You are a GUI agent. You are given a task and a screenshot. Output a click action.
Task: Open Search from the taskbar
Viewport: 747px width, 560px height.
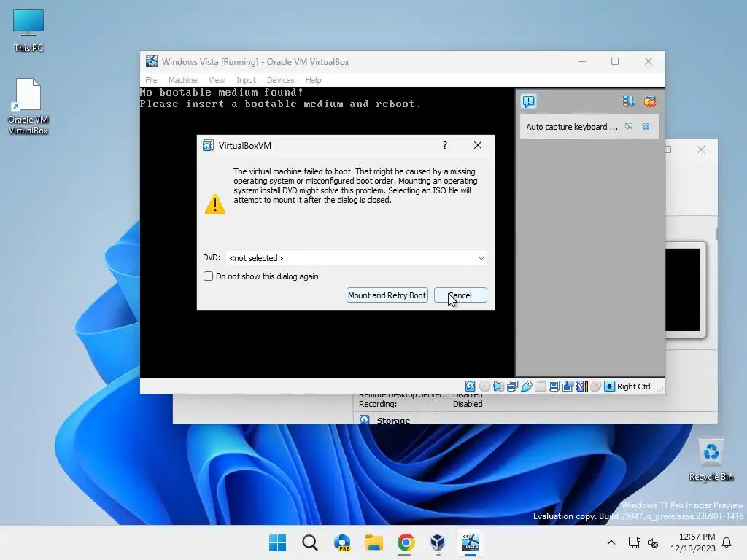point(309,542)
